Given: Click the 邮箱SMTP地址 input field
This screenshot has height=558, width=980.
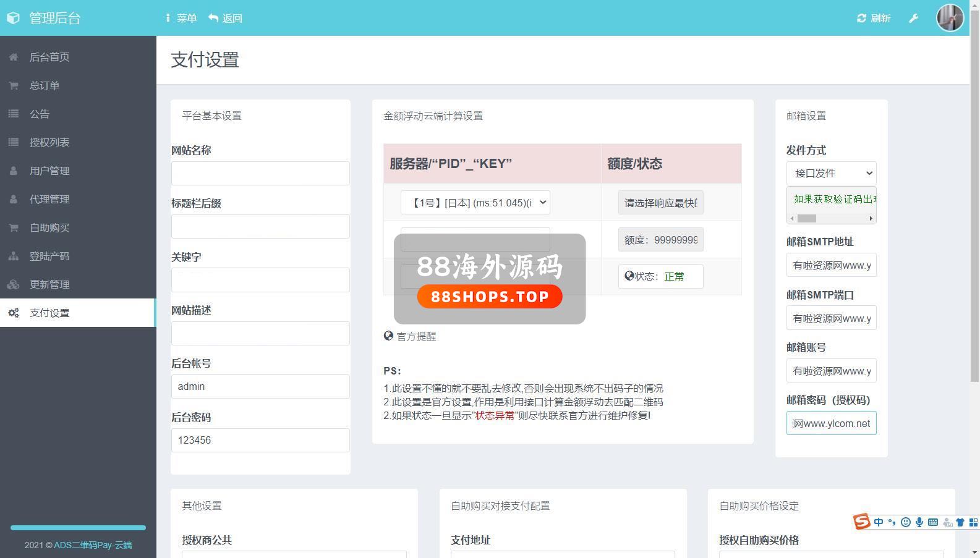Looking at the screenshot, I should 831,265.
